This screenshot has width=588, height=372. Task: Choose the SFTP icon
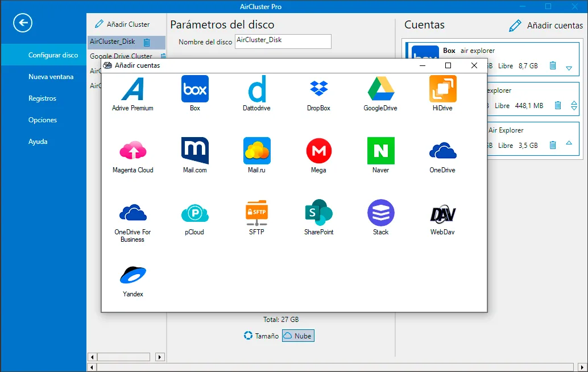pyautogui.click(x=257, y=213)
